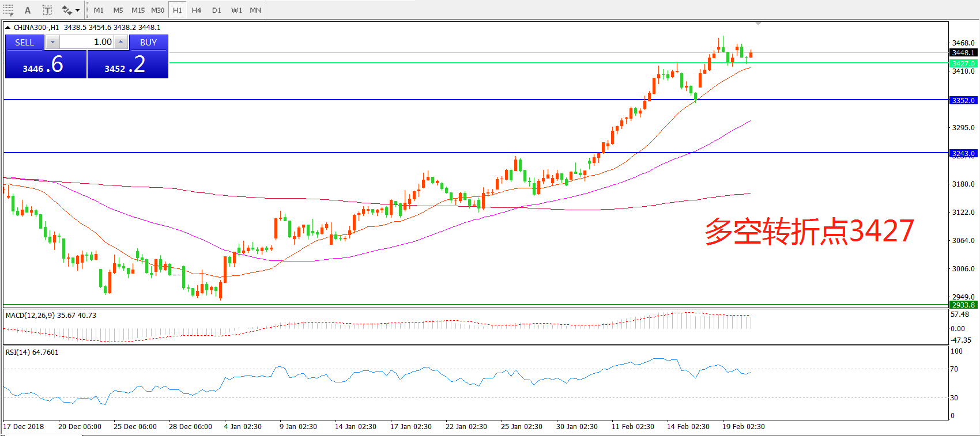This screenshot has height=436, width=980.
Task: Switch to the M5 timeframe
Action: pyautogui.click(x=118, y=10)
